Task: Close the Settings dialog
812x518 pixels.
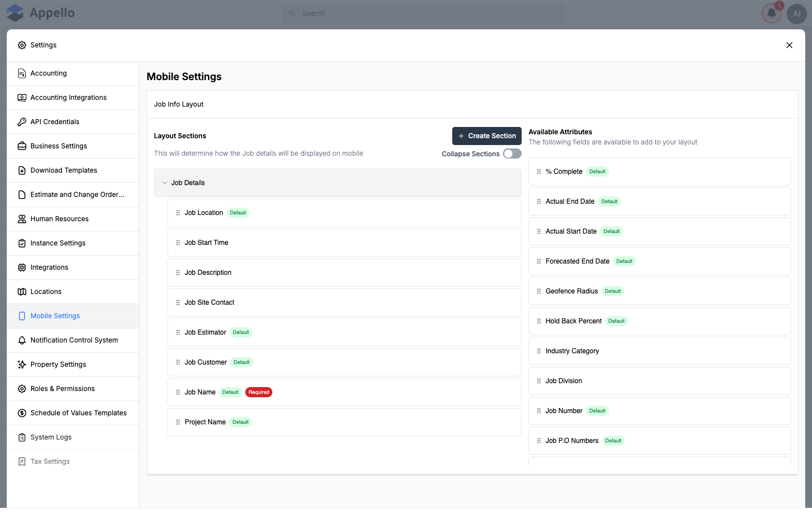Action: (x=789, y=45)
